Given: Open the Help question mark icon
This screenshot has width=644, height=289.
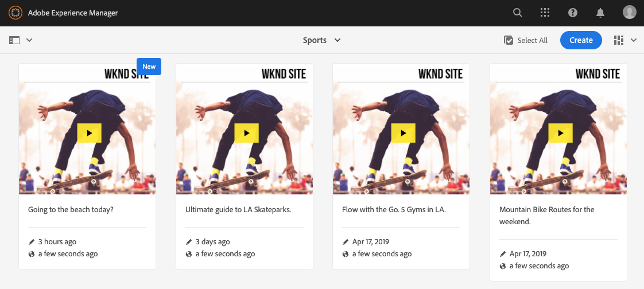Looking at the screenshot, I should coord(572,13).
